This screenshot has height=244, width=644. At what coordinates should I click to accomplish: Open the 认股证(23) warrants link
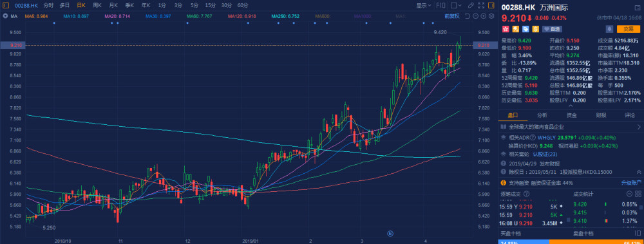pyautogui.click(x=545, y=154)
